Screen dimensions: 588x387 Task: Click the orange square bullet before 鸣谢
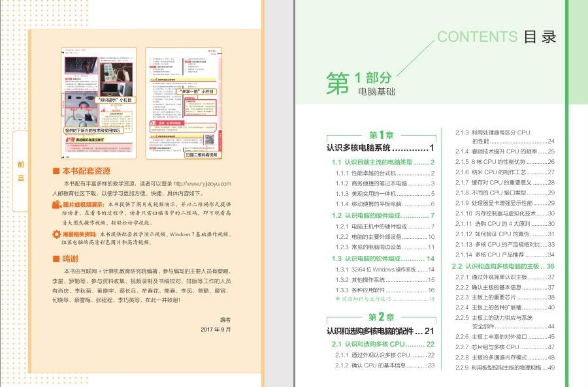pyautogui.click(x=56, y=259)
